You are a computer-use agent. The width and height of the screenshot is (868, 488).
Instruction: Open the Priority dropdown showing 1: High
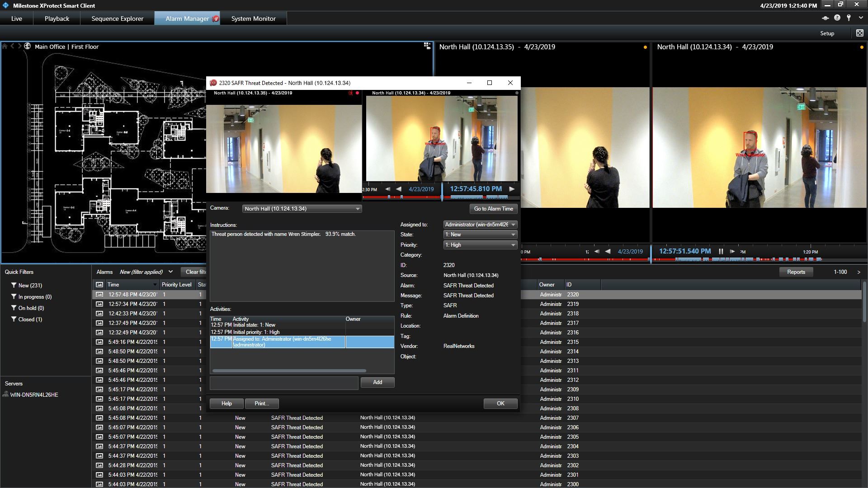pos(480,245)
